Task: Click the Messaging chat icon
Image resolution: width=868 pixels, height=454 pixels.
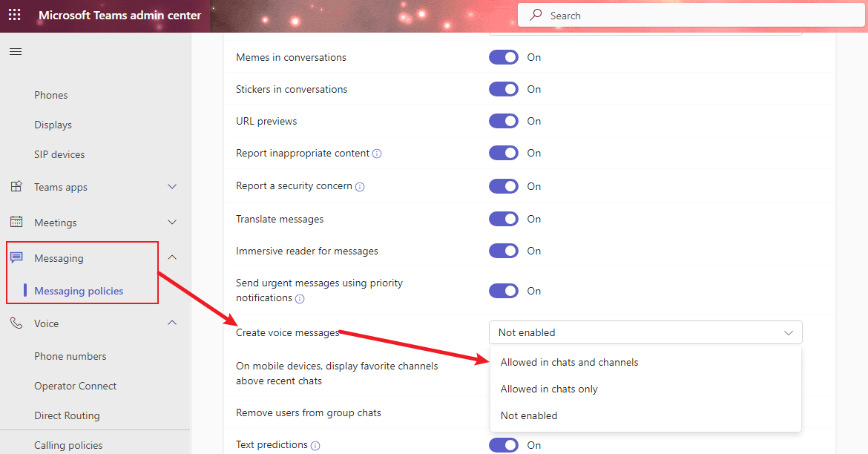Action: click(16, 257)
